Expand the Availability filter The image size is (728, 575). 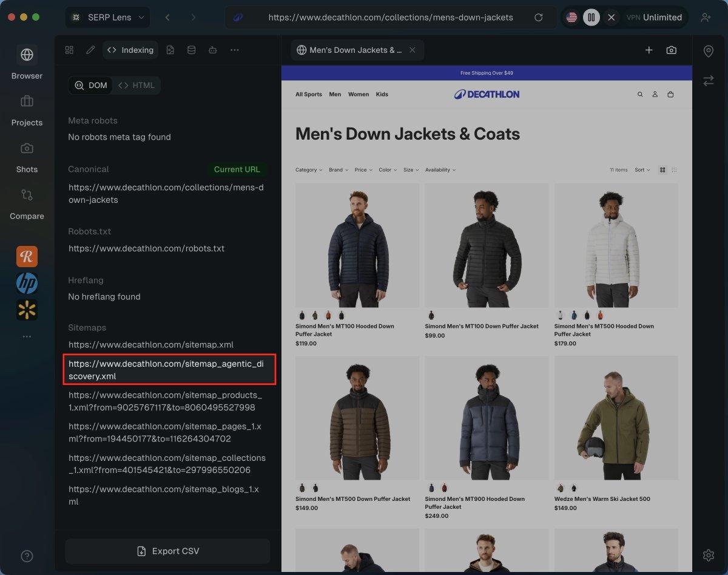(440, 170)
